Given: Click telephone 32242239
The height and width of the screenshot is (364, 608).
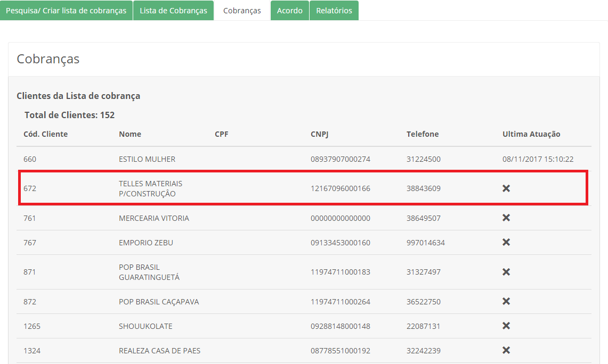Looking at the screenshot, I should coord(424,351).
